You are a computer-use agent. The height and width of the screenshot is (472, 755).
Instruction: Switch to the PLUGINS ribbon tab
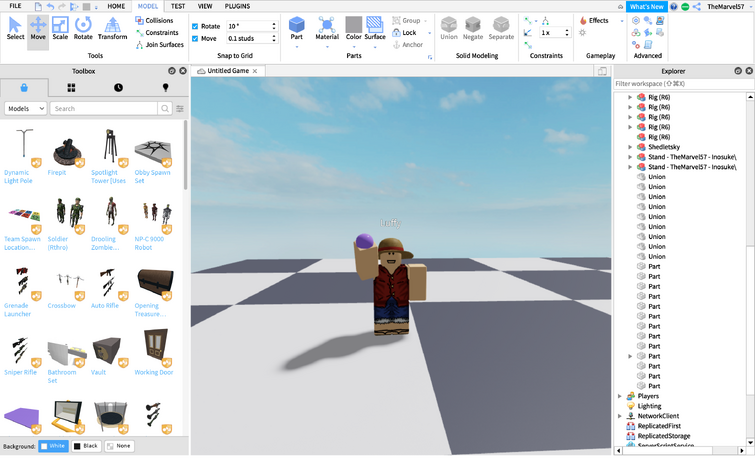coord(237,6)
